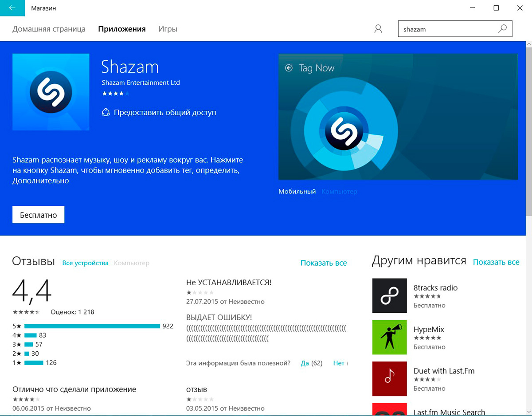
Task: Click the 3-star rating bar
Action: [28, 345]
